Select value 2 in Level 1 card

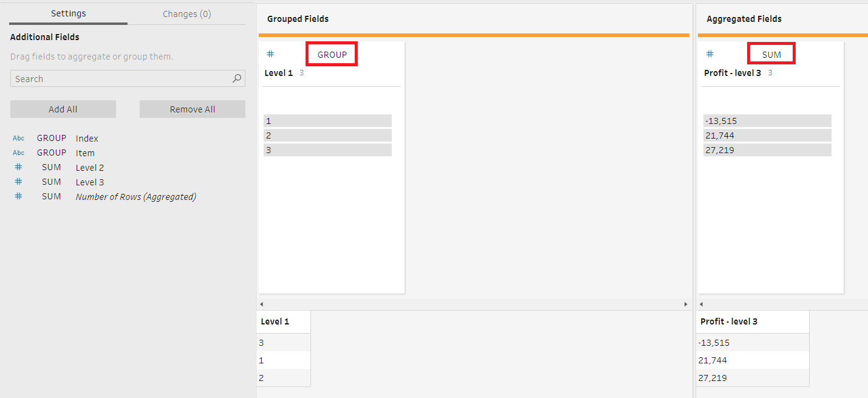[327, 136]
